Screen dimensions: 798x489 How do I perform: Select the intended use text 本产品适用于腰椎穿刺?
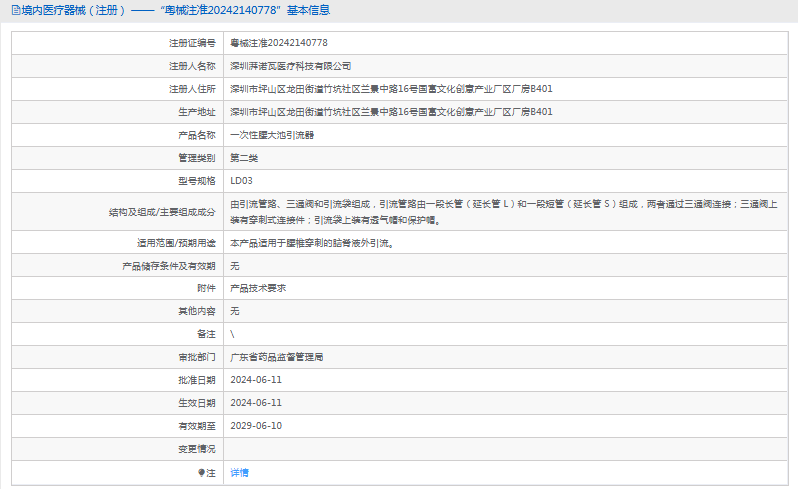coord(311,243)
